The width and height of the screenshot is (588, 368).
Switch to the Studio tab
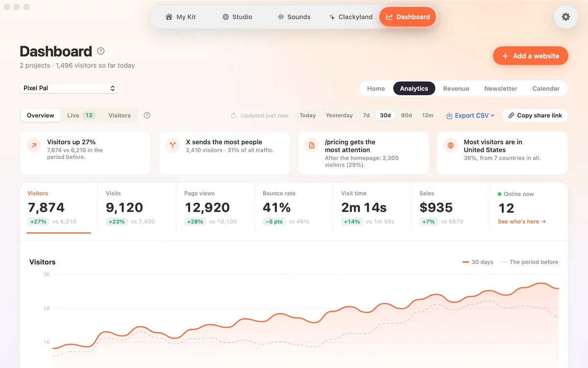pos(237,17)
